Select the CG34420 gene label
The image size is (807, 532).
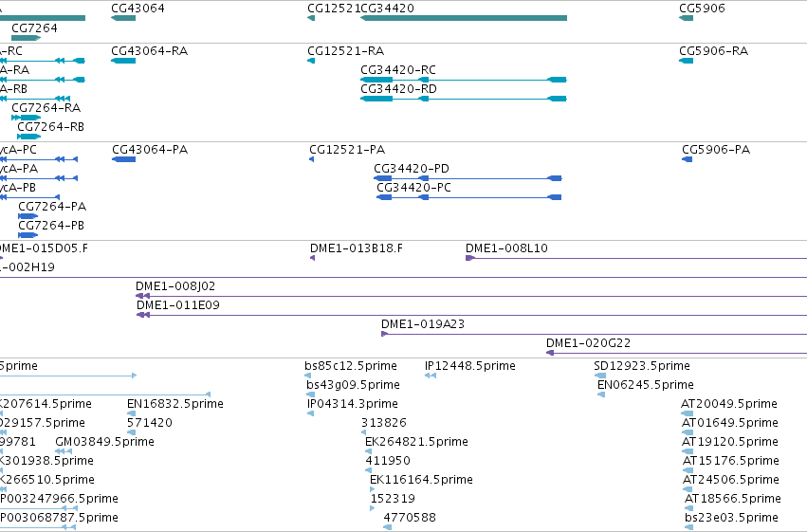pyautogui.click(x=388, y=9)
